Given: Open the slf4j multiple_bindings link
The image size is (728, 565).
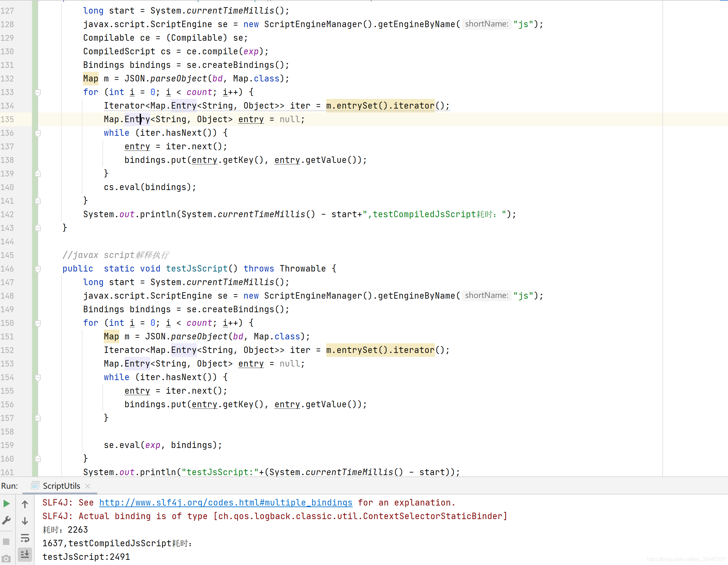Looking at the screenshot, I should 226,503.
